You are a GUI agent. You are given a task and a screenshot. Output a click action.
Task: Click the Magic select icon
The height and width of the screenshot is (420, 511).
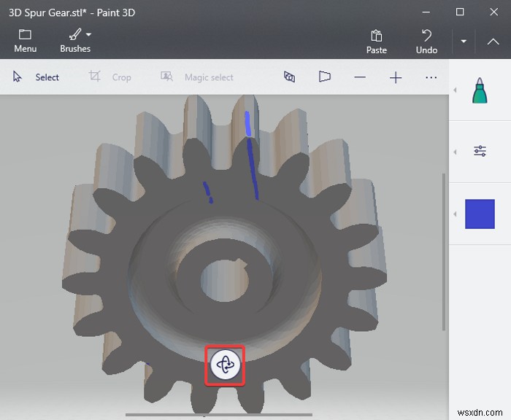tap(166, 77)
